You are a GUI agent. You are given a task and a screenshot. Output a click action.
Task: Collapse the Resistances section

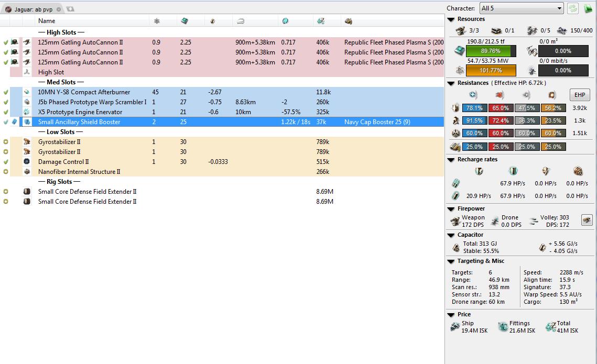451,83
